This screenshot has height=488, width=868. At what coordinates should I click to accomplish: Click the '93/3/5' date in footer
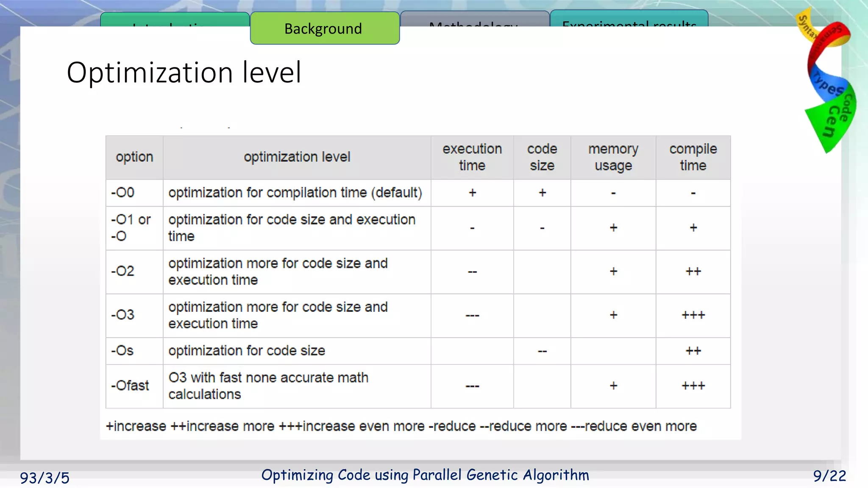(45, 478)
